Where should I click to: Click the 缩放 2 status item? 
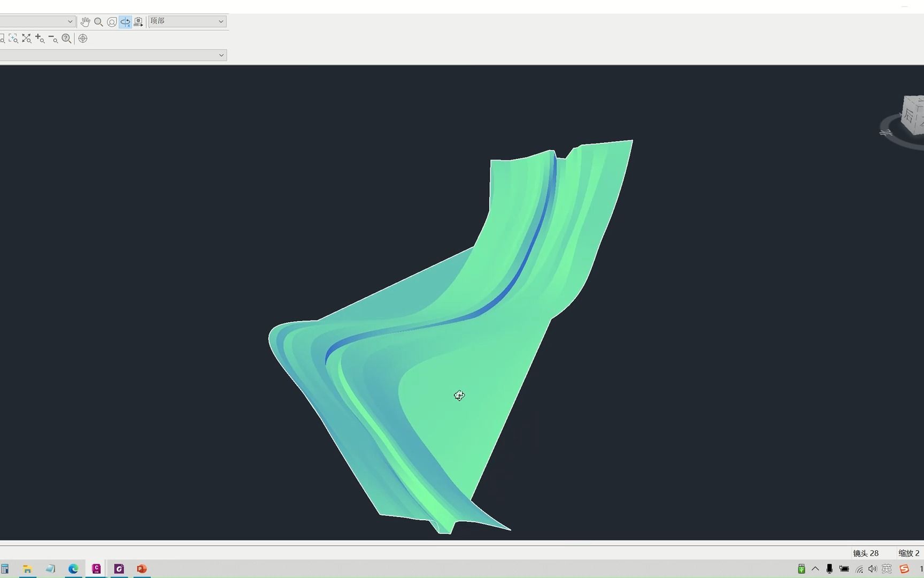(x=908, y=553)
